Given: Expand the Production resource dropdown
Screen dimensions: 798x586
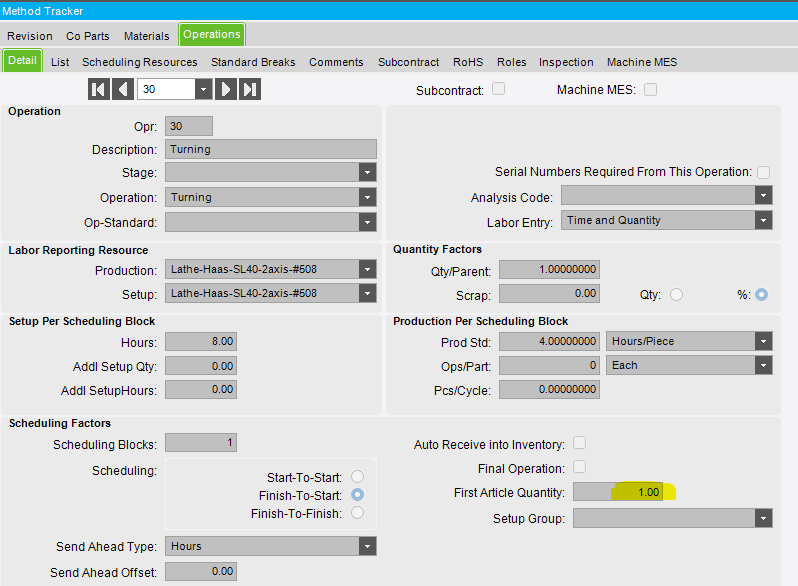Looking at the screenshot, I should tap(367, 269).
